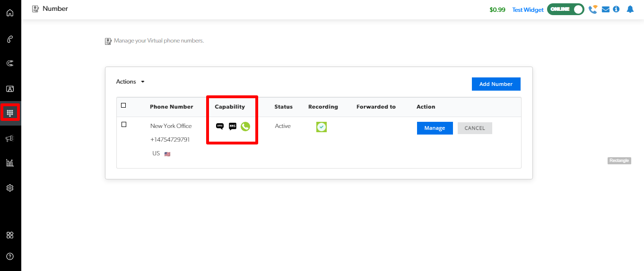The height and width of the screenshot is (271, 644).
Task: Check the select-all checkbox in table header
Action: (x=123, y=105)
